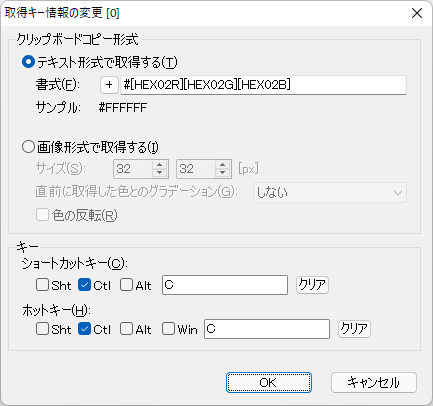
Task: Increase the second size spinner value
Action: click(x=222, y=165)
